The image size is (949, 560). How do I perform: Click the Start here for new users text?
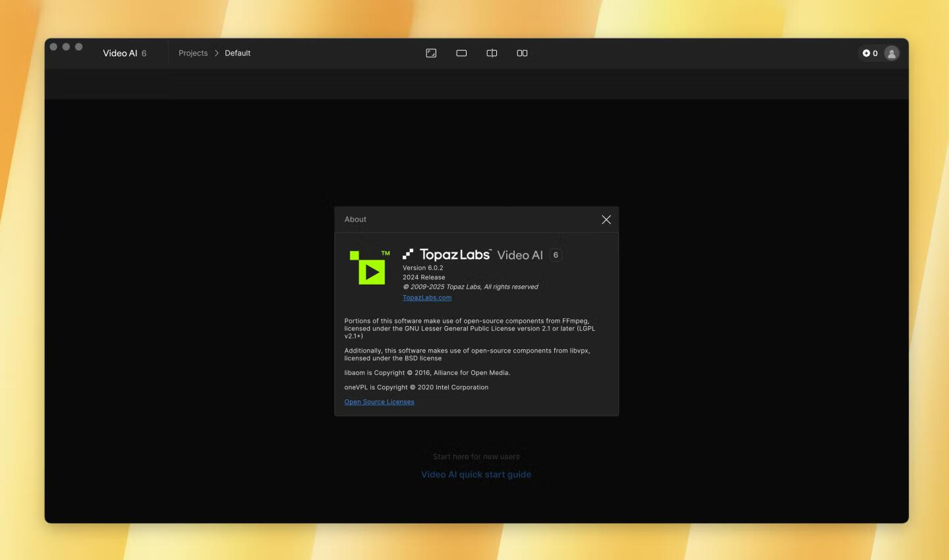coord(476,457)
